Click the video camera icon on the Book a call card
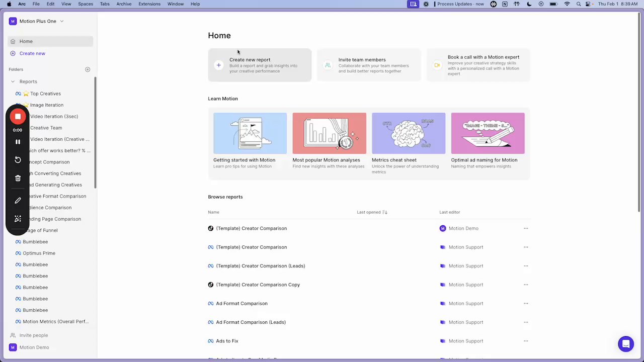Image resolution: width=644 pixels, height=362 pixels. pos(437,65)
